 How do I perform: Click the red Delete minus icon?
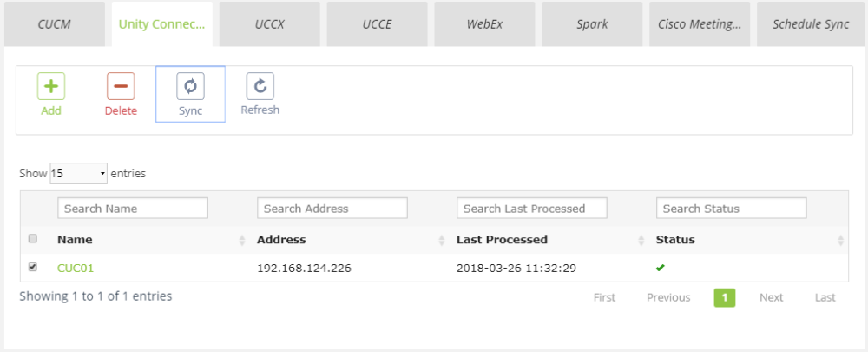tap(121, 87)
